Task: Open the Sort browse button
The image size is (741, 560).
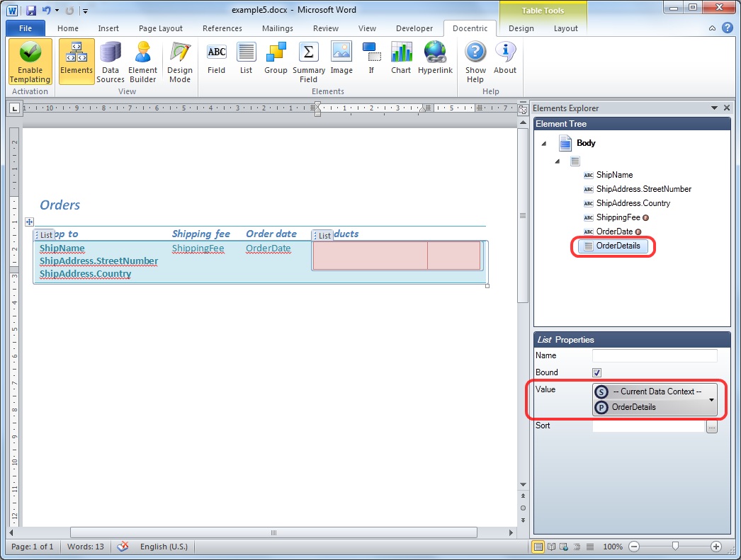Action: 711,425
